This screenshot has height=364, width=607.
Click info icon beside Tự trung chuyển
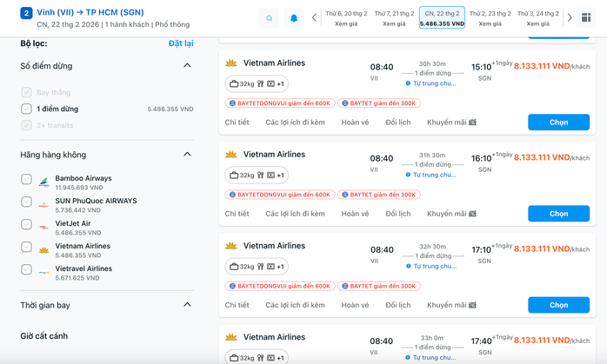coord(409,83)
